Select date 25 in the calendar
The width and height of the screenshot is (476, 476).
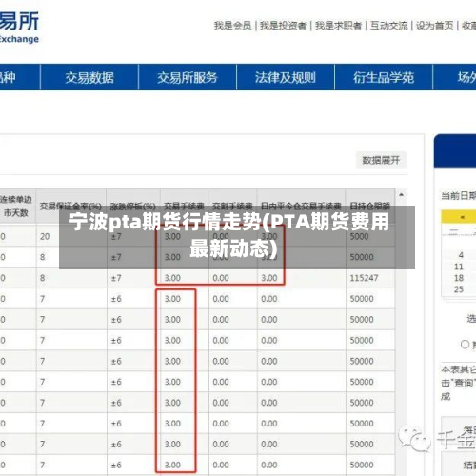(459, 289)
